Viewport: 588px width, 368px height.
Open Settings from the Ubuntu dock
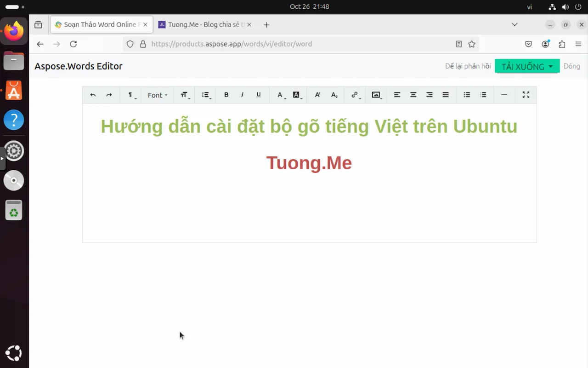14,151
